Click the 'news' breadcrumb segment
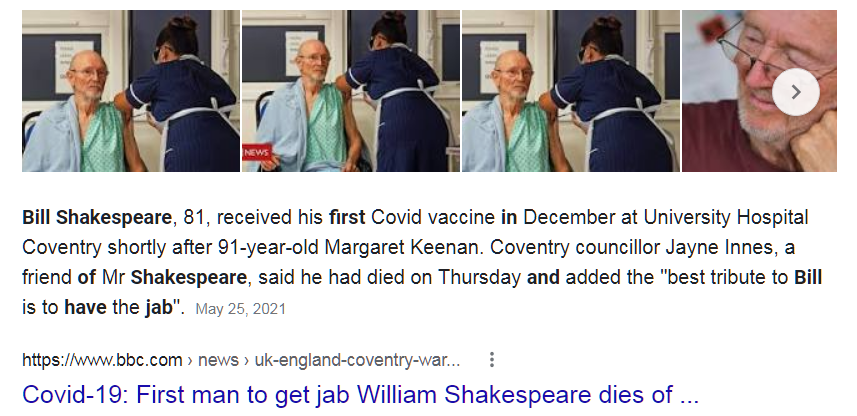This screenshot has height=416, width=857. [218, 360]
